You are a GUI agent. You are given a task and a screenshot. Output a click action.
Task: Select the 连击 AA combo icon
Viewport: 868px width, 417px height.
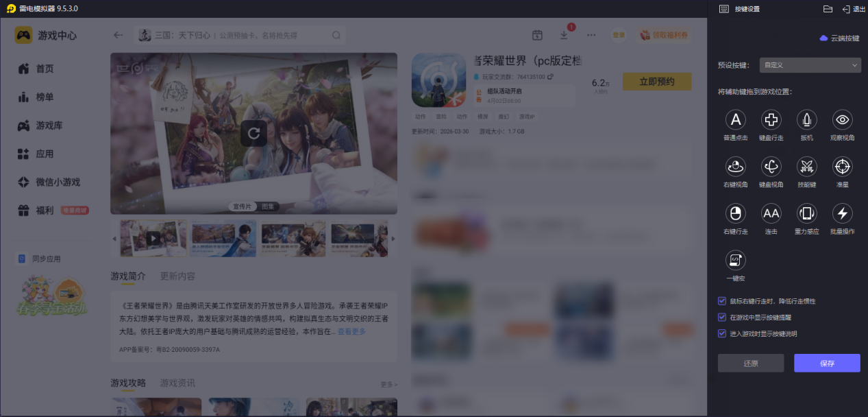[771, 213]
